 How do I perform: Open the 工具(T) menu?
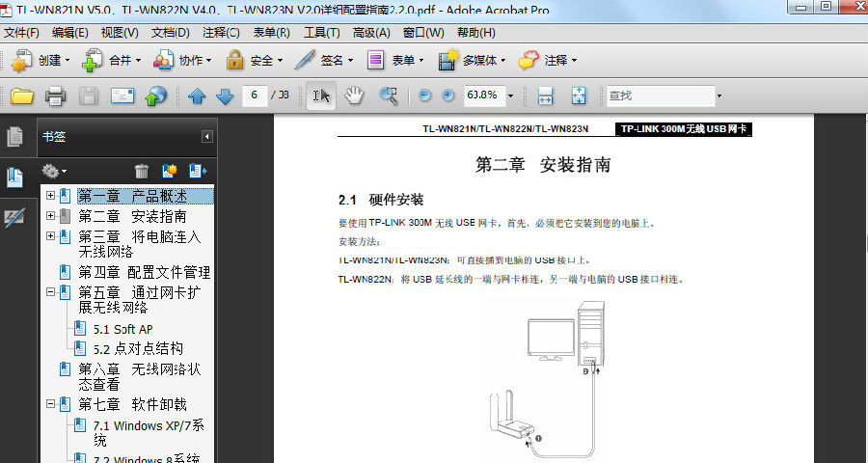click(x=321, y=33)
